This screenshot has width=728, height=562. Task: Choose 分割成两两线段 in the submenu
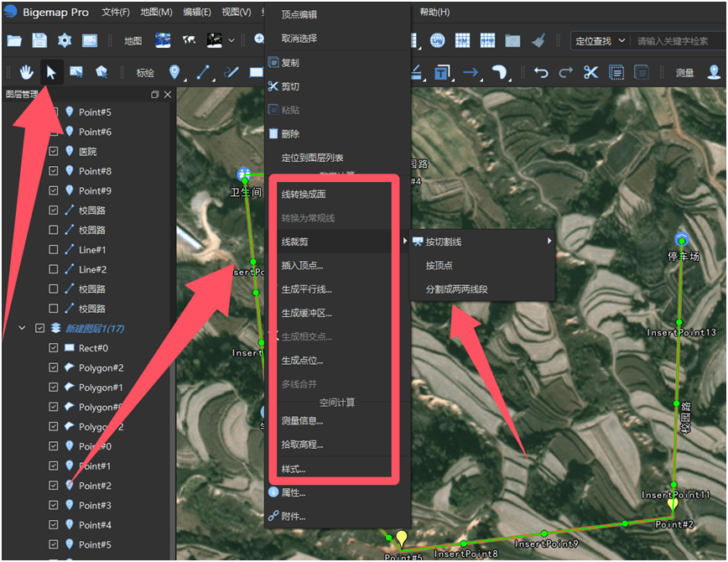point(482,289)
